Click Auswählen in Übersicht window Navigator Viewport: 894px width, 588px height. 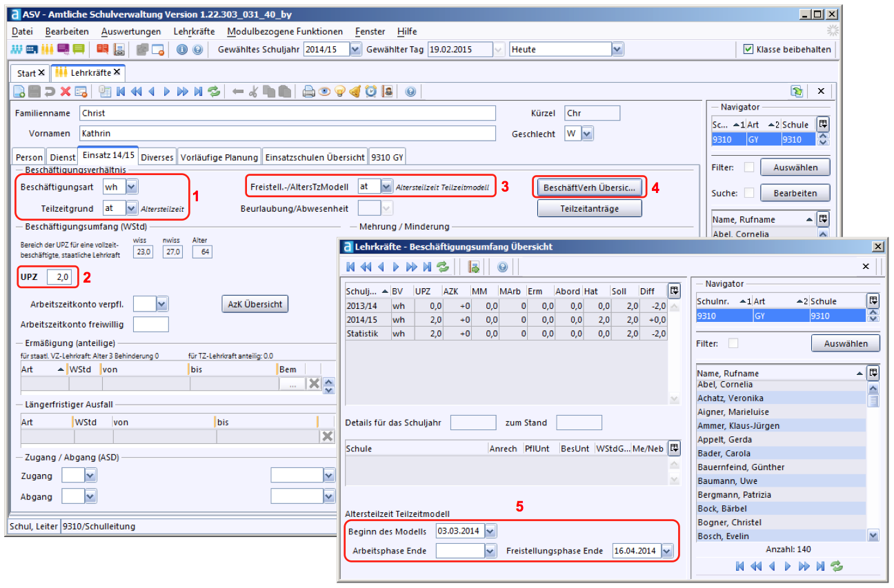(846, 343)
